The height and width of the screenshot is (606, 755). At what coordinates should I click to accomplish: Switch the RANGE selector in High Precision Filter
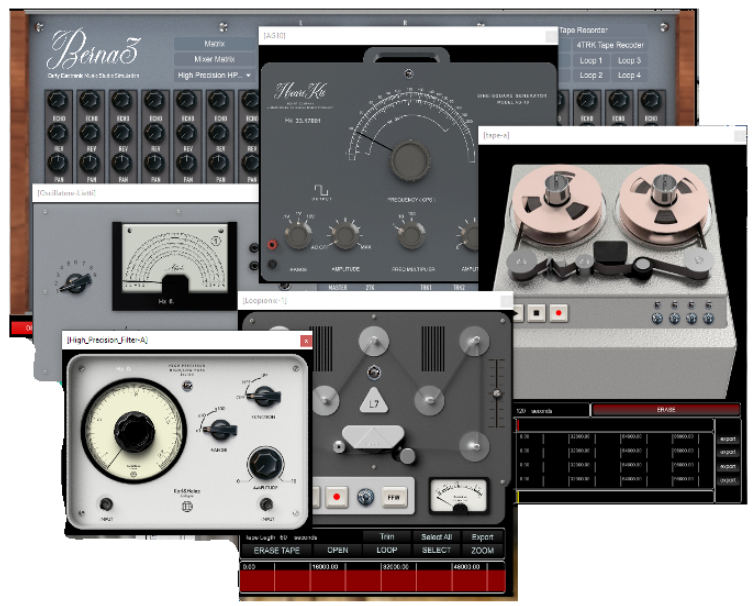(221, 429)
